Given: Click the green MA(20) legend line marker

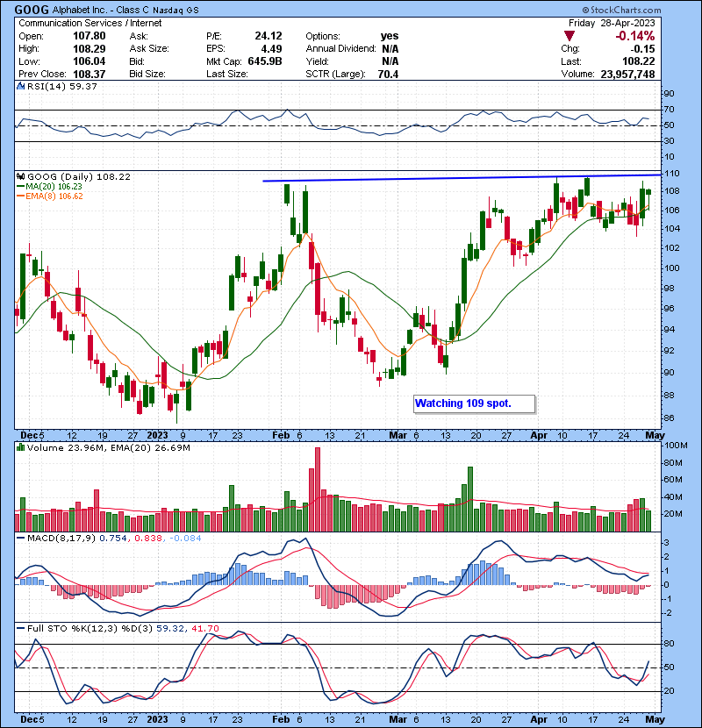Looking at the screenshot, I should [21, 186].
